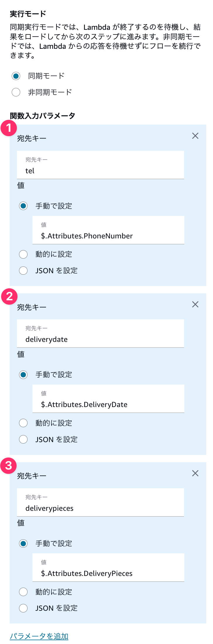The width and height of the screenshot is (213, 644).
Task: Choose 動的に設定 for deliverypieces parameter
Action: [x=23, y=592]
